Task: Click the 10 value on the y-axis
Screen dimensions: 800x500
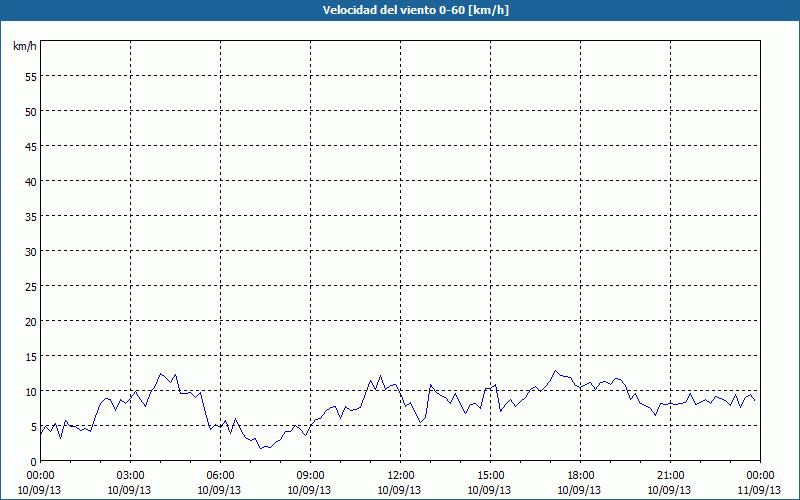Action: coord(31,391)
